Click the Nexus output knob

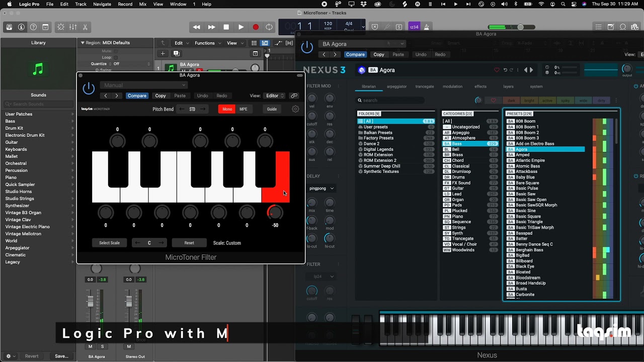[x=627, y=69]
